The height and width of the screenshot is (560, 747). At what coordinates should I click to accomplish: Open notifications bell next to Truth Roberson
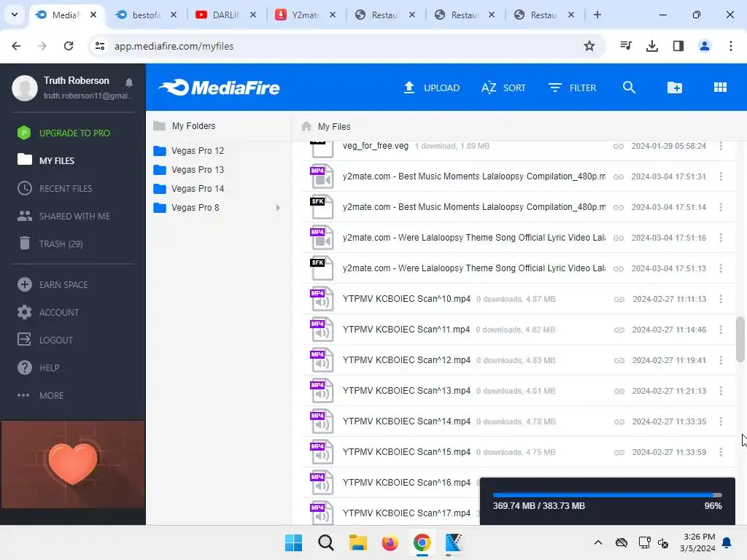click(128, 82)
